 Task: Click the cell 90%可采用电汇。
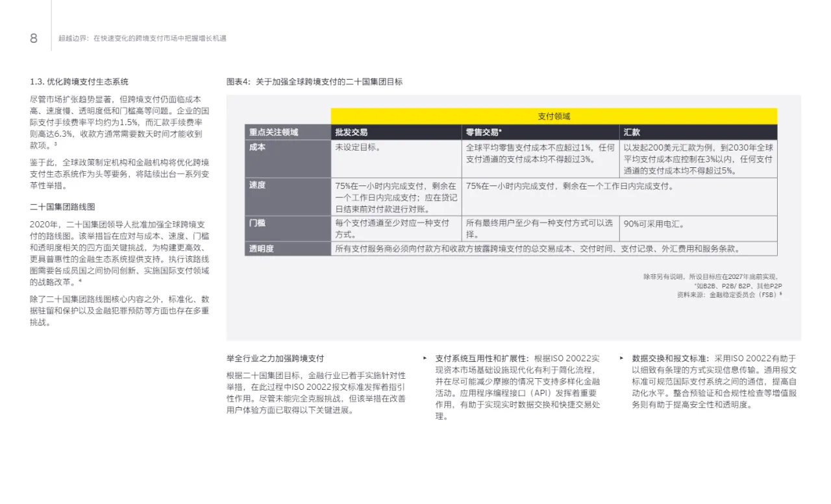tap(698, 228)
